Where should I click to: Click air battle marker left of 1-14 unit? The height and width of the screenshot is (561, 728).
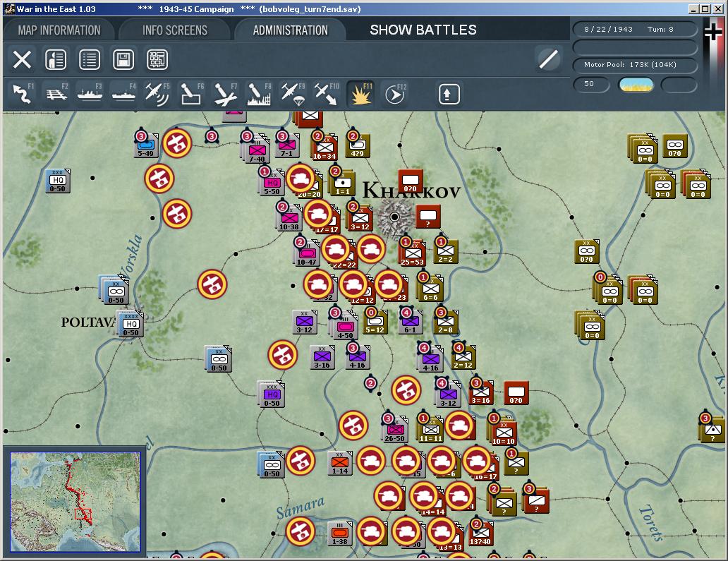[301, 461]
